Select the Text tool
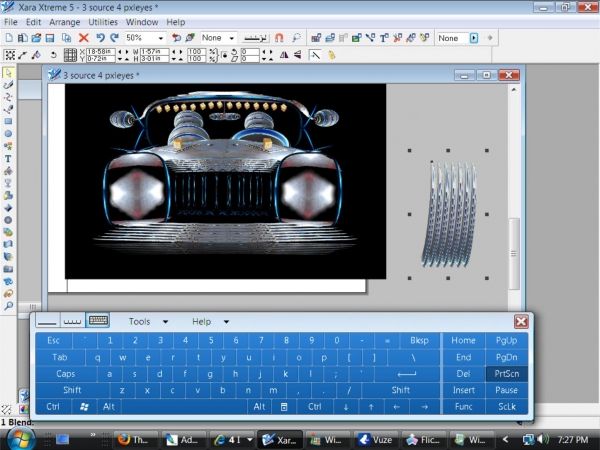This screenshot has height=450, width=600. [x=8, y=158]
